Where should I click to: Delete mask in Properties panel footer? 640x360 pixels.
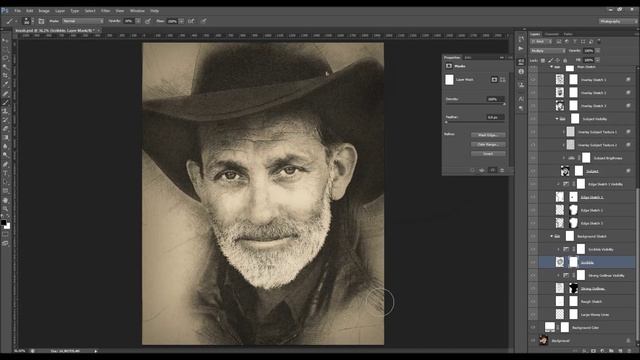click(502, 170)
